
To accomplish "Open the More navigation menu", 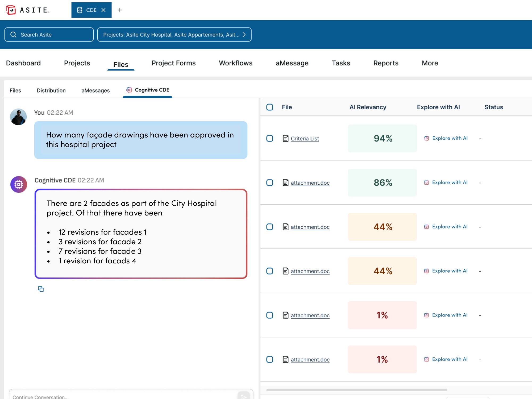I will pyautogui.click(x=430, y=63).
